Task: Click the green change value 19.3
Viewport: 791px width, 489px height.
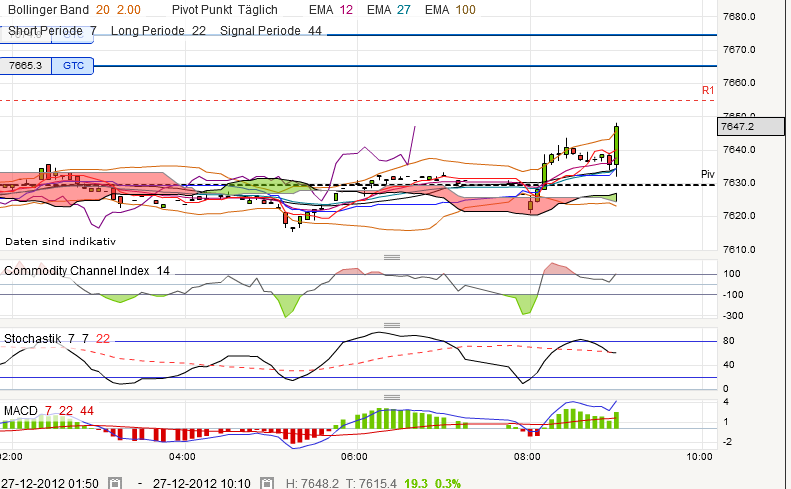Action: [416, 483]
